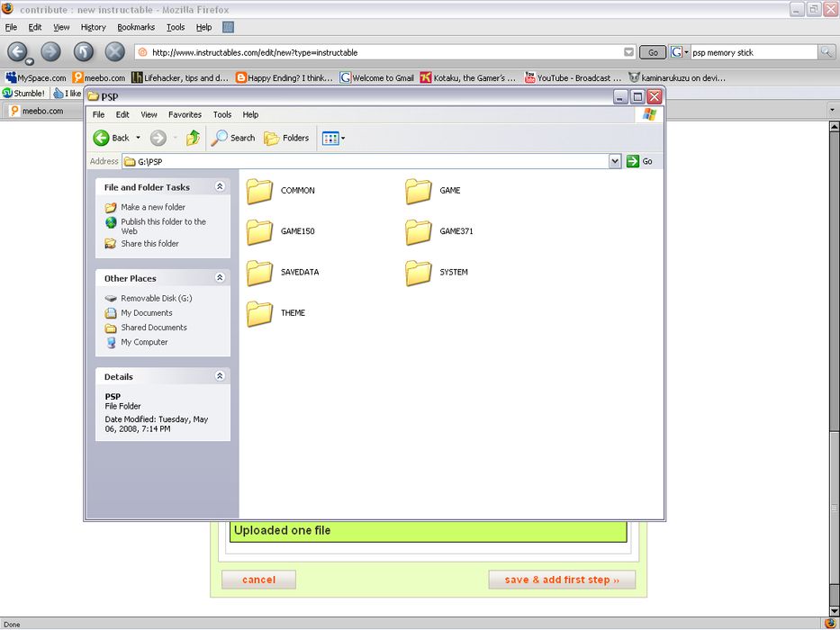The image size is (840, 630).
Task: Select the SAVEDATA folder icon
Action: tap(260, 273)
